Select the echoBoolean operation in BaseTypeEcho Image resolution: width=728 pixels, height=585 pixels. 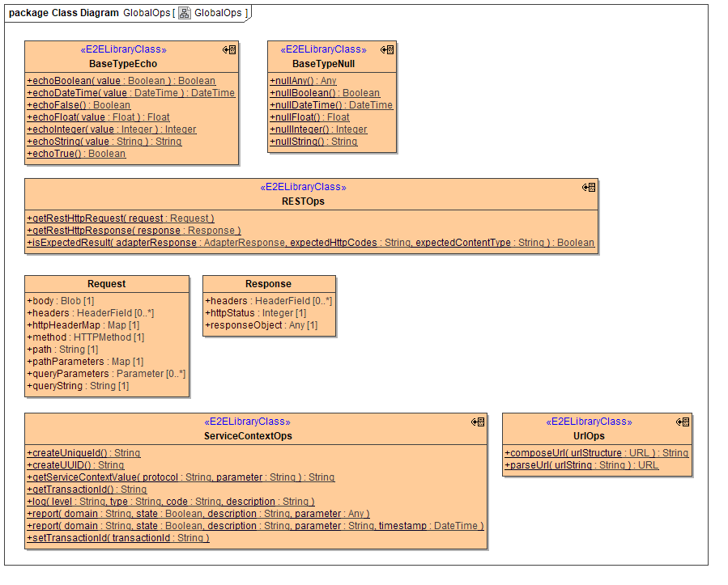[x=121, y=81]
